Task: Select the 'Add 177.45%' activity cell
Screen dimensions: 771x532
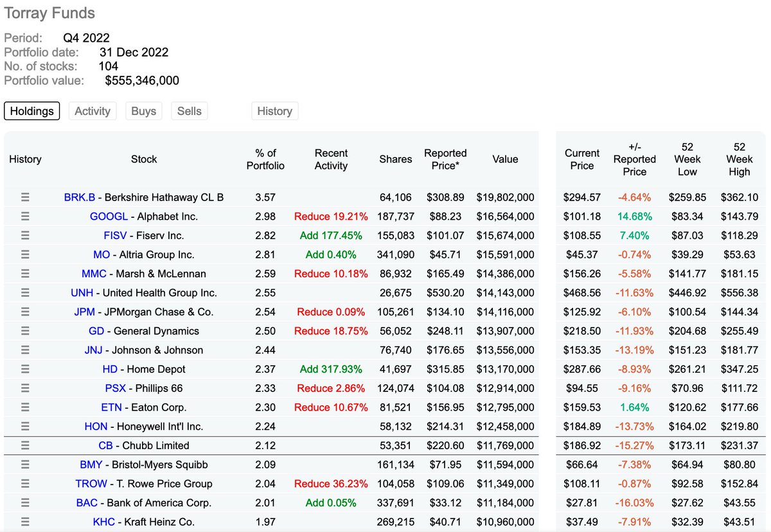Action: coord(331,235)
